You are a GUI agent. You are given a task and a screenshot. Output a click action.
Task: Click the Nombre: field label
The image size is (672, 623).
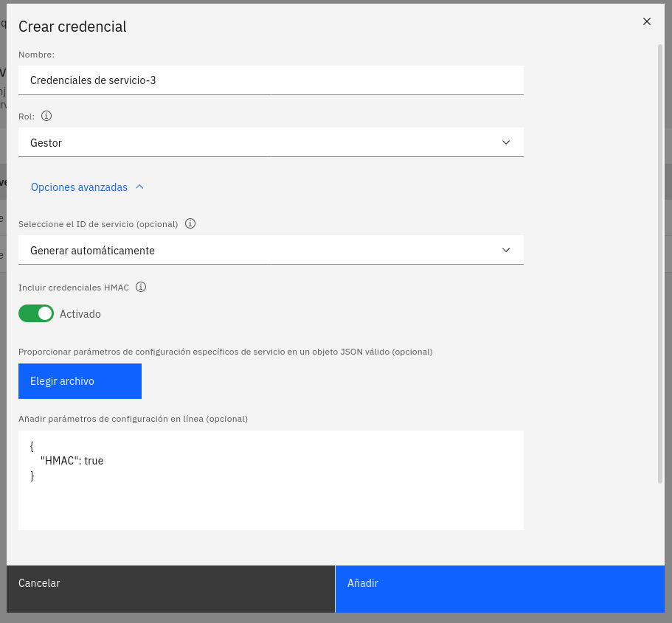coord(36,55)
